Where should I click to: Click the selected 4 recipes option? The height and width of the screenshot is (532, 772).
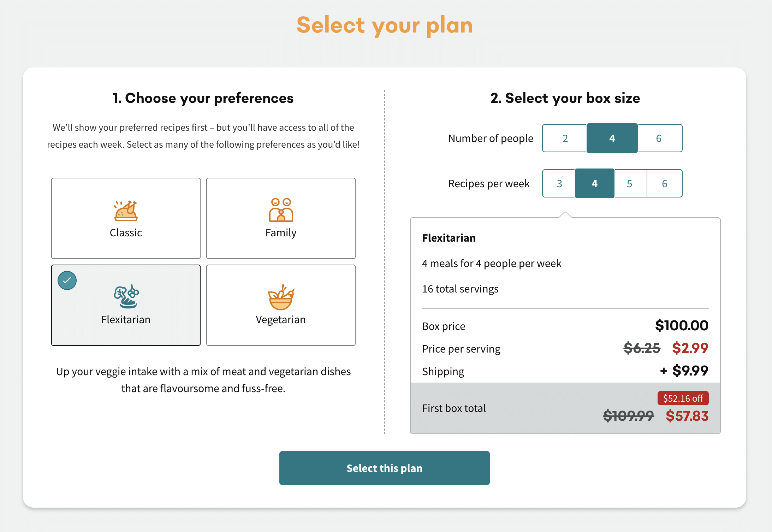(594, 183)
